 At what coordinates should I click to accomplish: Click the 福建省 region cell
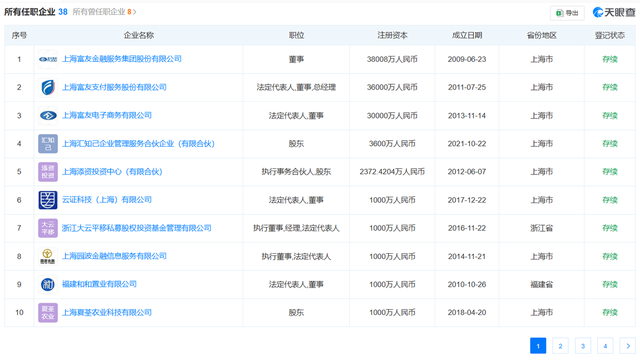click(542, 285)
